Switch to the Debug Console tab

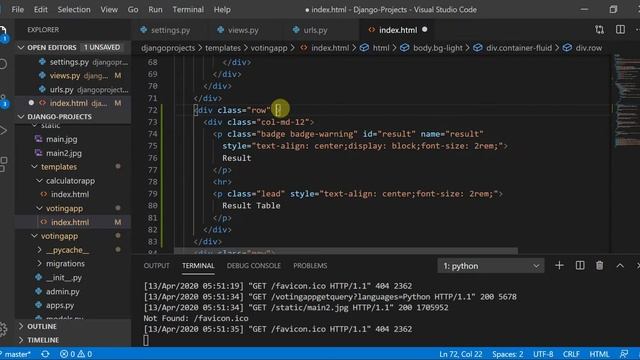pyautogui.click(x=253, y=266)
